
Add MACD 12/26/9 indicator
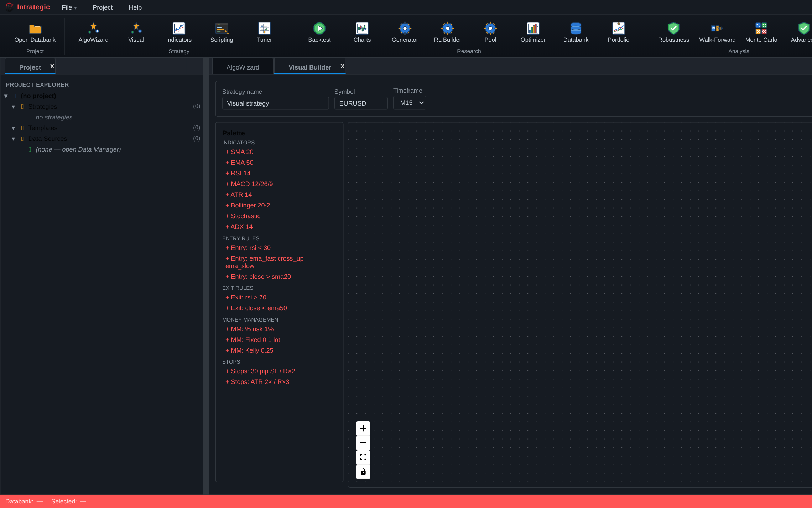[x=249, y=184]
